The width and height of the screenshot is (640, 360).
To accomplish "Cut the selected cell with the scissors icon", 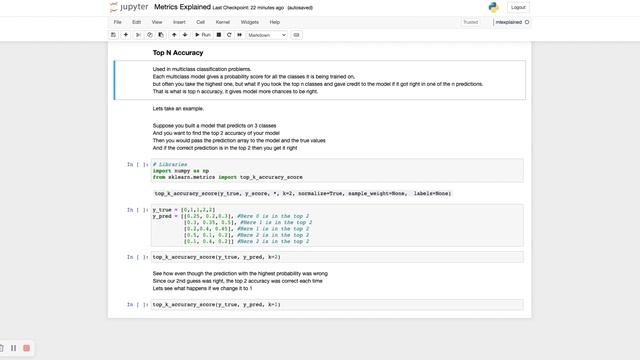I will pyautogui.click(x=138, y=35).
